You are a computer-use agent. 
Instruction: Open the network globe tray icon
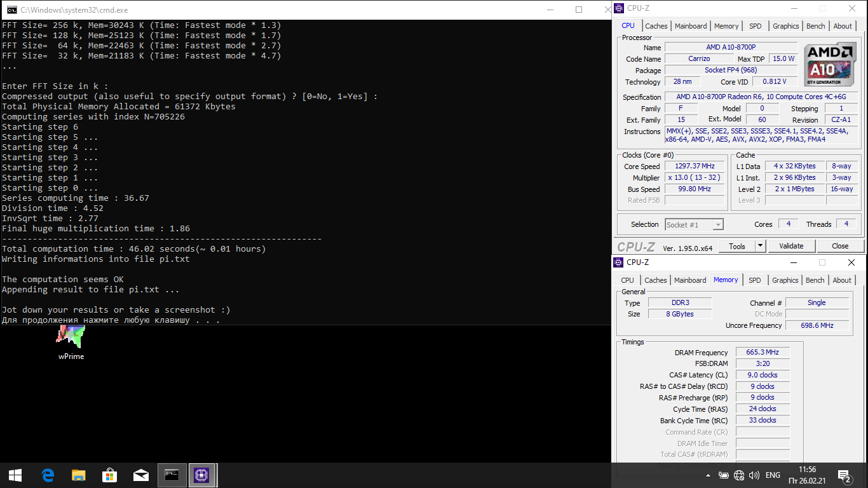coord(738,475)
